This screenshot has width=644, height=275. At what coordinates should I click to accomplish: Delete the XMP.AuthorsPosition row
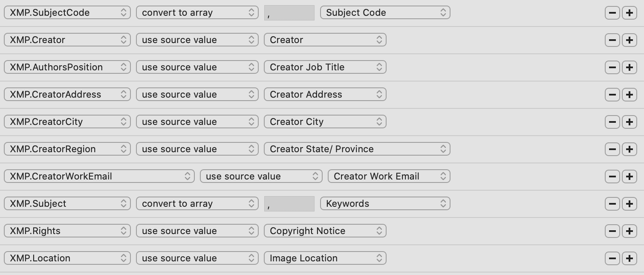pos(612,67)
